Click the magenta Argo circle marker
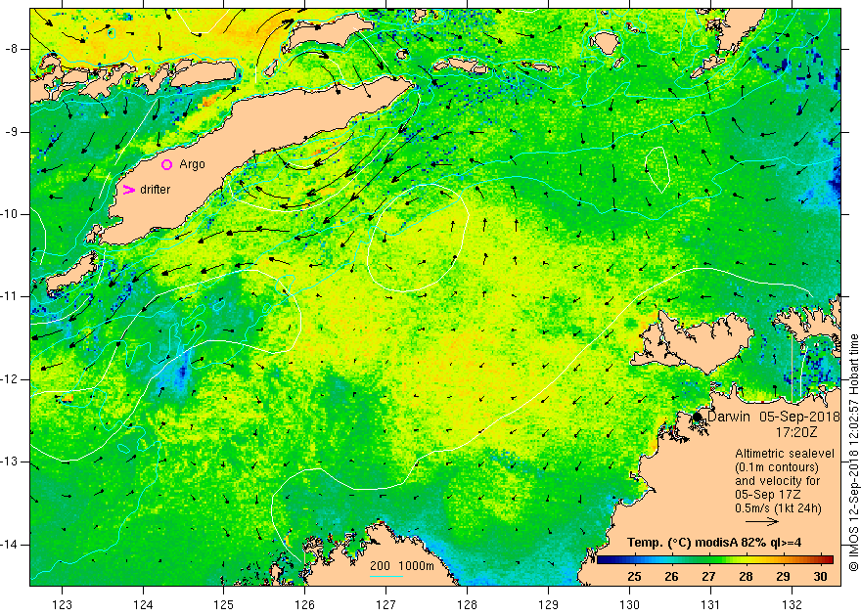This screenshot has height=616, width=861. click(167, 164)
